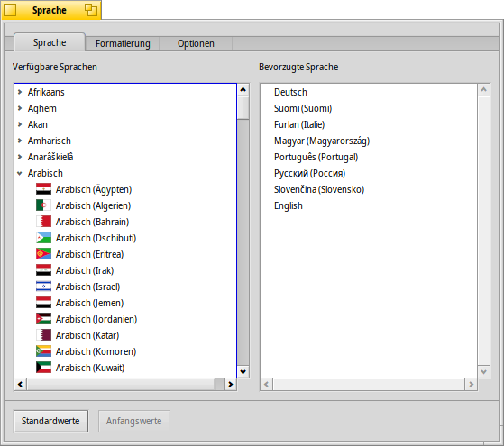
Task: Select Furlan (Italie) in preferred languages
Action: tap(299, 124)
